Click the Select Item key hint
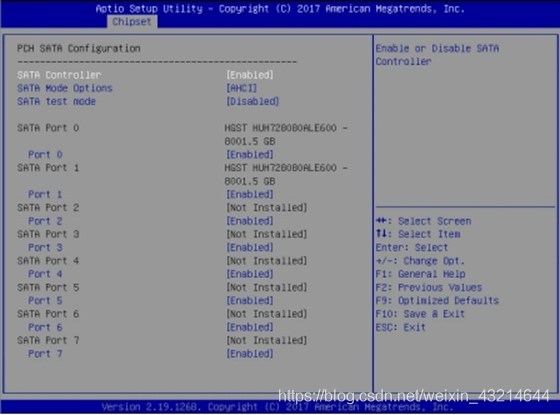Image resolution: width=560 pixels, height=415 pixels. tap(418, 234)
